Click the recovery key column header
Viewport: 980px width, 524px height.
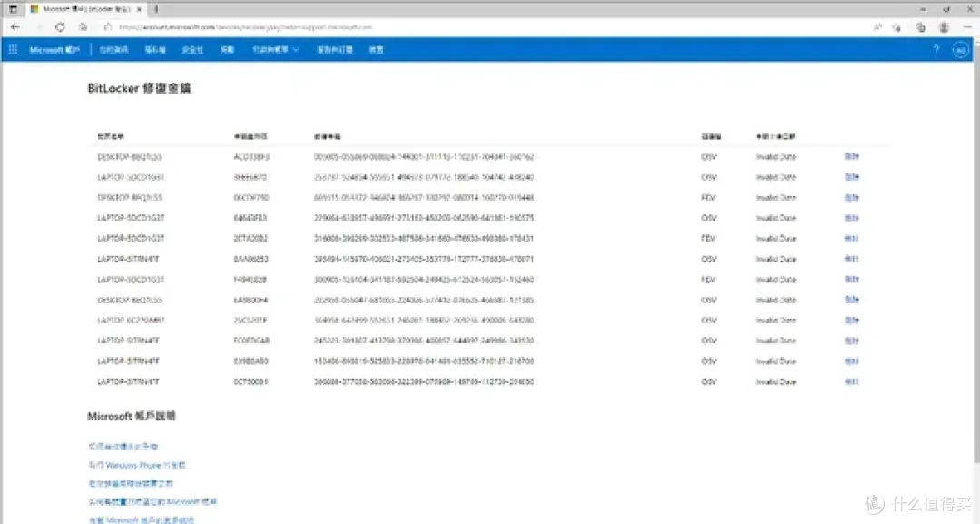[x=327, y=136]
